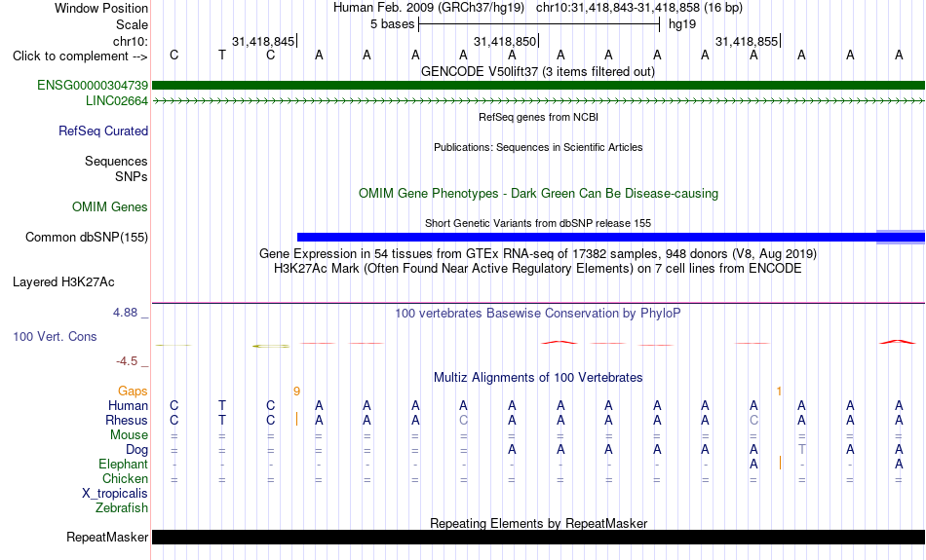Open Publications: Sequences in Scientific Articles title
926x560 pixels.
pos(538,147)
